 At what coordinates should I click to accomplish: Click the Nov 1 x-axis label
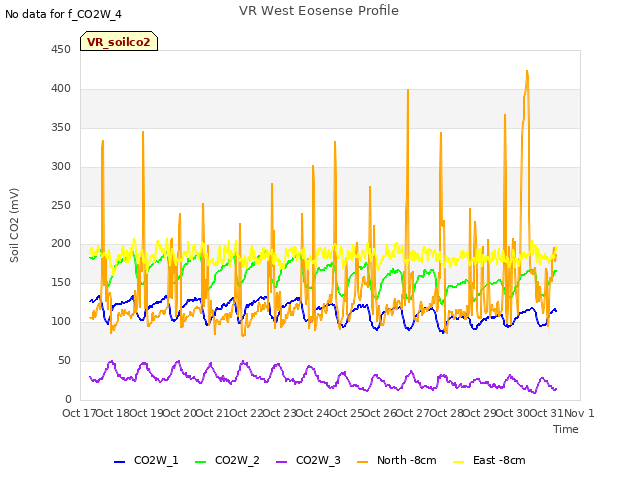tap(579, 413)
